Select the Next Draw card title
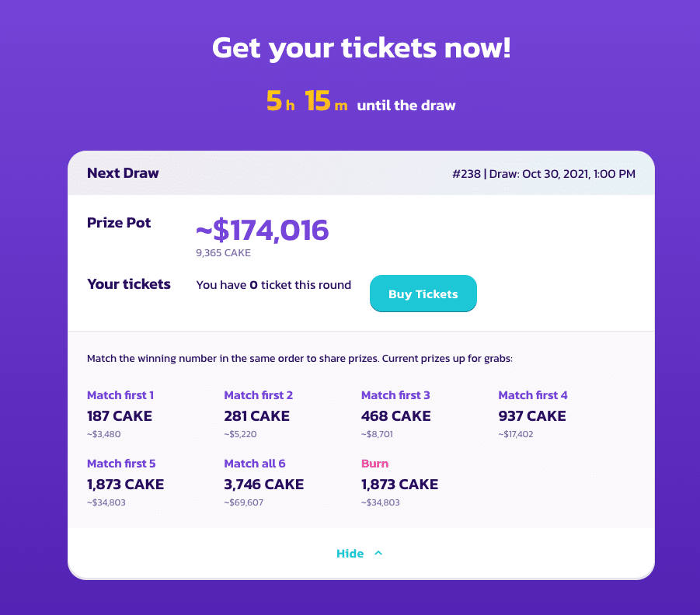Image resolution: width=700 pixels, height=615 pixels. [123, 173]
